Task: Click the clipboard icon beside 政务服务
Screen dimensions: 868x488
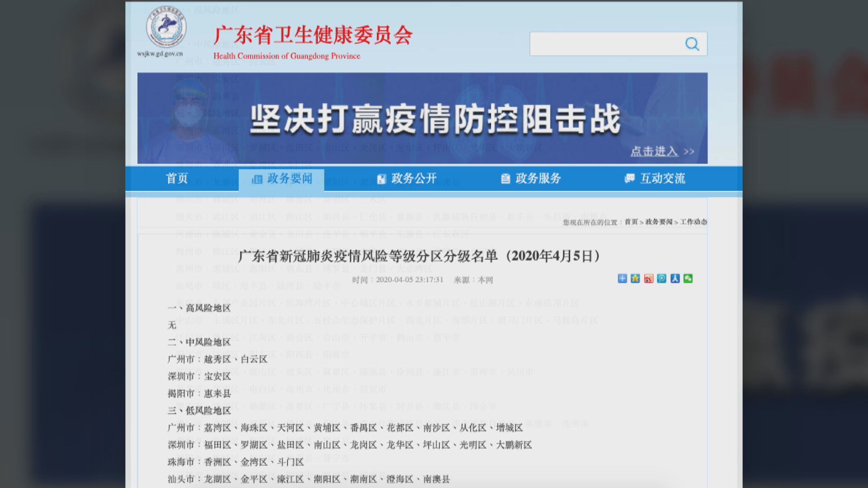Action: [x=505, y=179]
